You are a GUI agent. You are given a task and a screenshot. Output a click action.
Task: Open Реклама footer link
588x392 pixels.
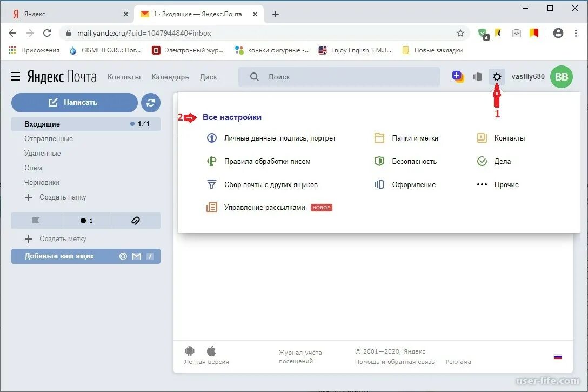coord(458,362)
